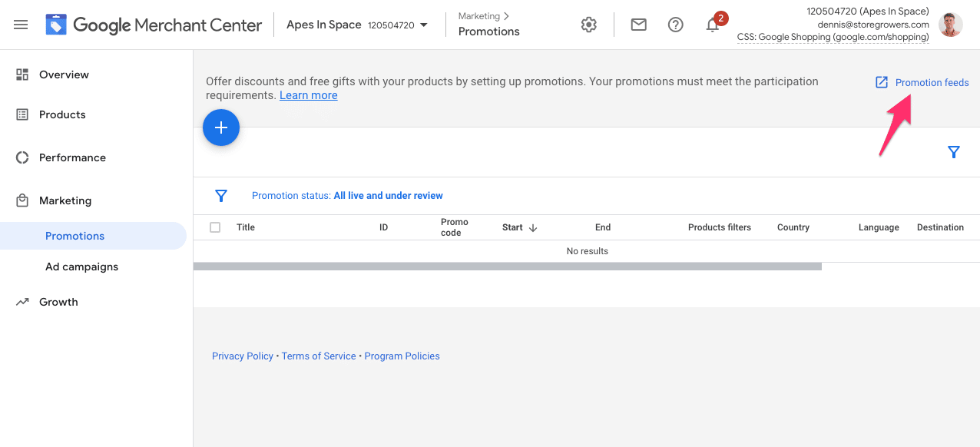This screenshot has height=447, width=980.
Task: Sort by the End column header
Action: point(603,227)
